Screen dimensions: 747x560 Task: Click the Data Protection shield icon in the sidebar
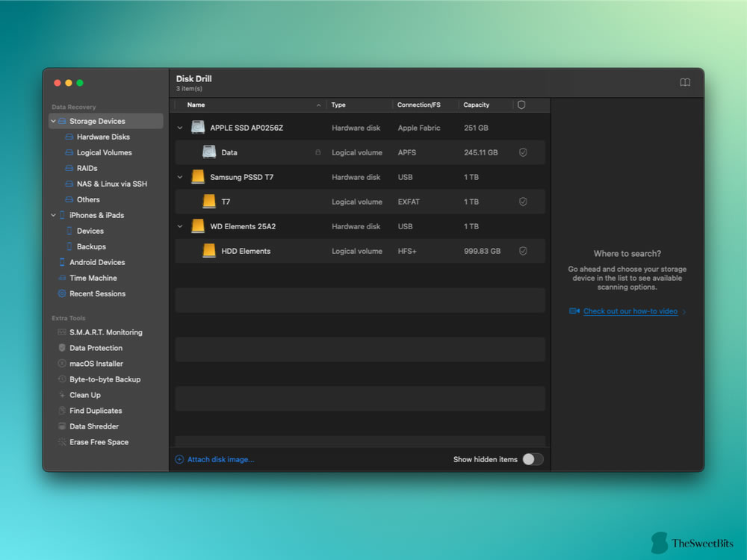coord(62,348)
